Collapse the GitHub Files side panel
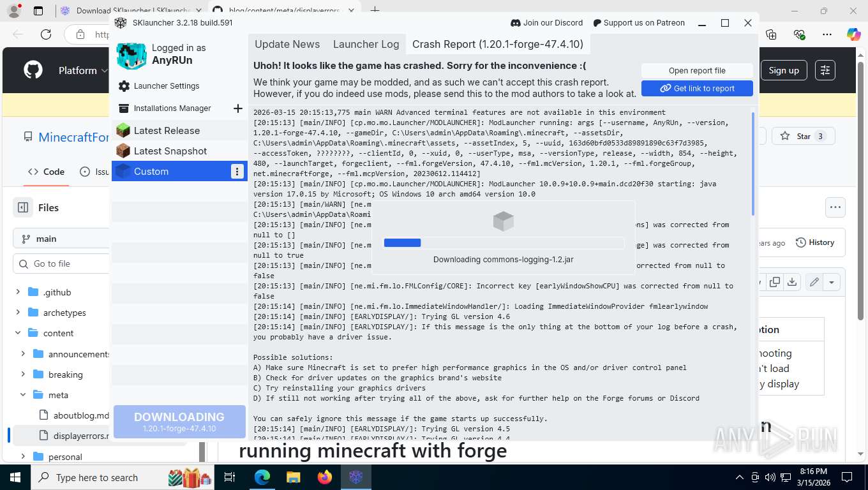868x490 pixels. [23, 207]
